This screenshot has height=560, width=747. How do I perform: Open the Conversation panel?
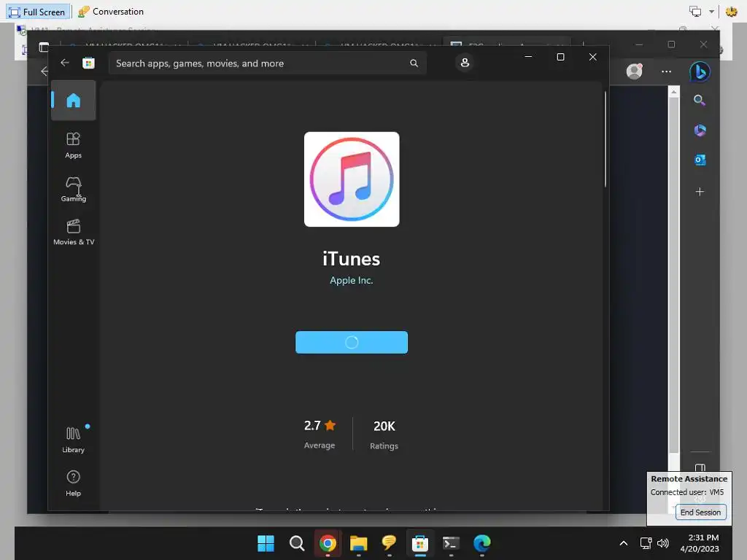pos(111,12)
